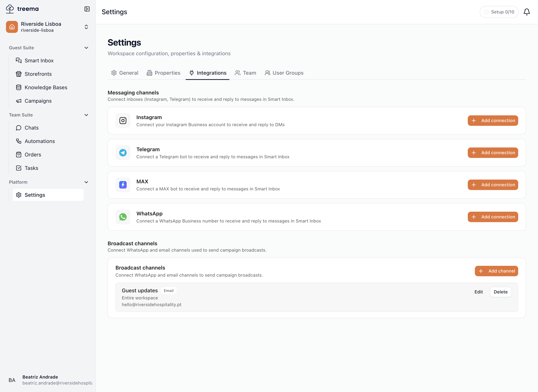Go to Automations

[48, 141]
